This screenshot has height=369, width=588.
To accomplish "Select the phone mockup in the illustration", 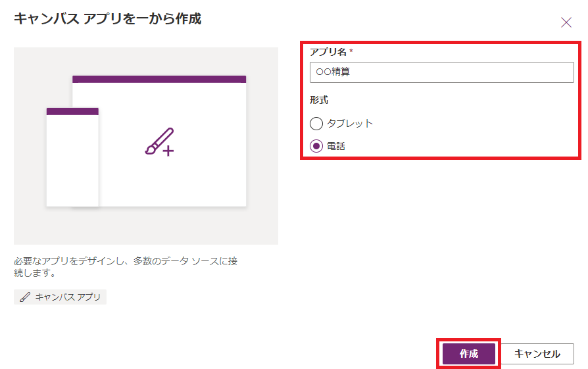I will tap(72, 157).
